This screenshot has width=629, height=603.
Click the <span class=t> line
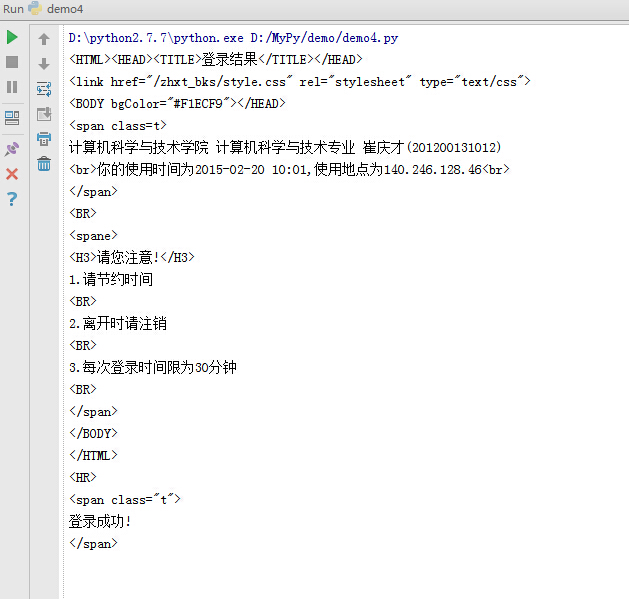[118, 126]
